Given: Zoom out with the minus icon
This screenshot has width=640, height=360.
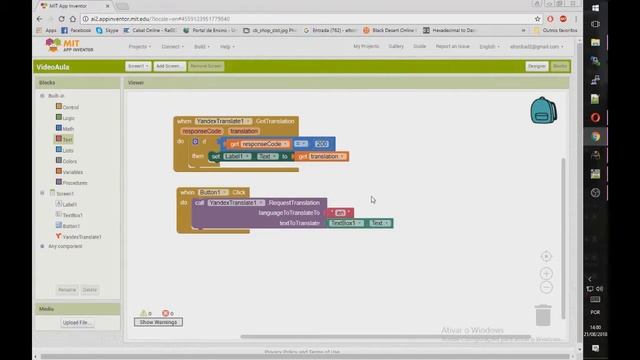Looking at the screenshot, I should 546,287.
